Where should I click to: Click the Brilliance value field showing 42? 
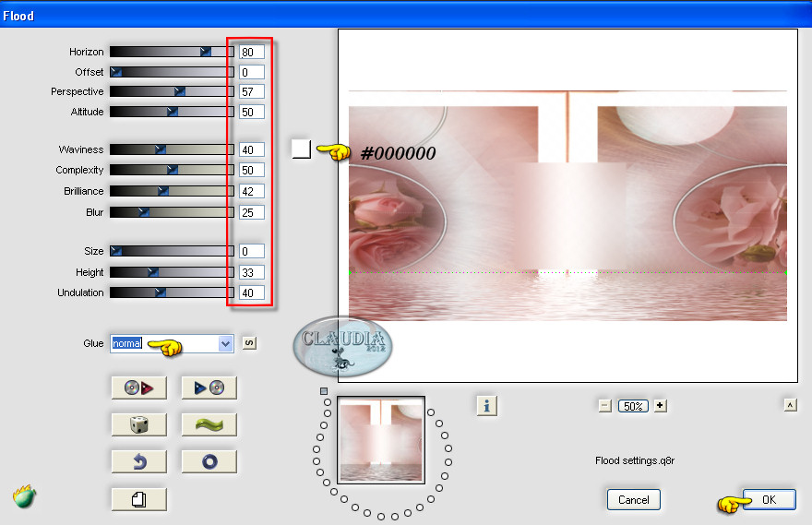pos(252,191)
